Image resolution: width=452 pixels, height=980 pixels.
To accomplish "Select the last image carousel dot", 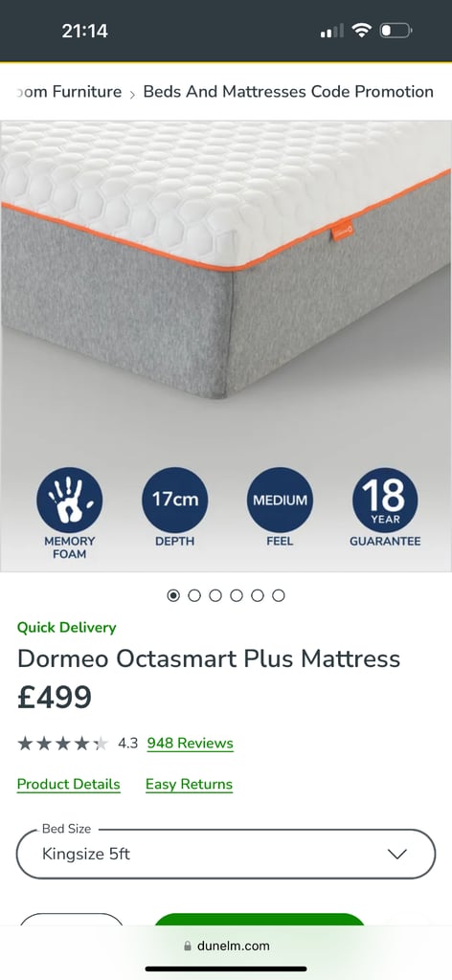I will pos(279,595).
